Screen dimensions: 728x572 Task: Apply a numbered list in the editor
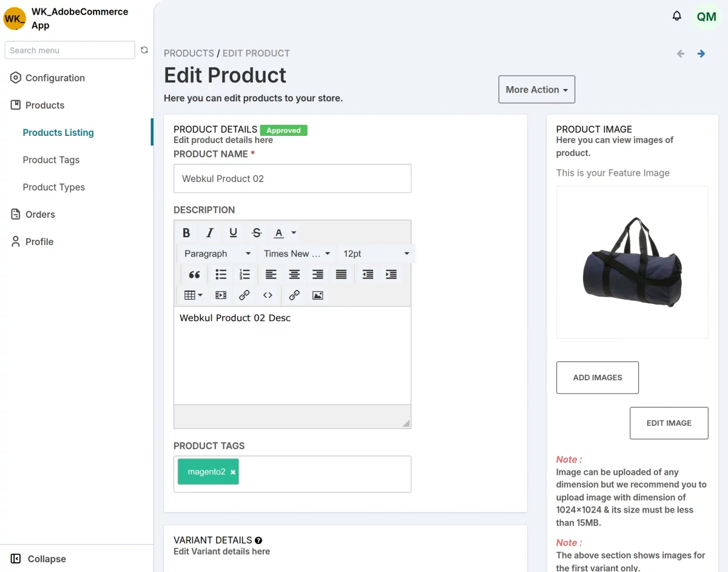click(x=244, y=274)
